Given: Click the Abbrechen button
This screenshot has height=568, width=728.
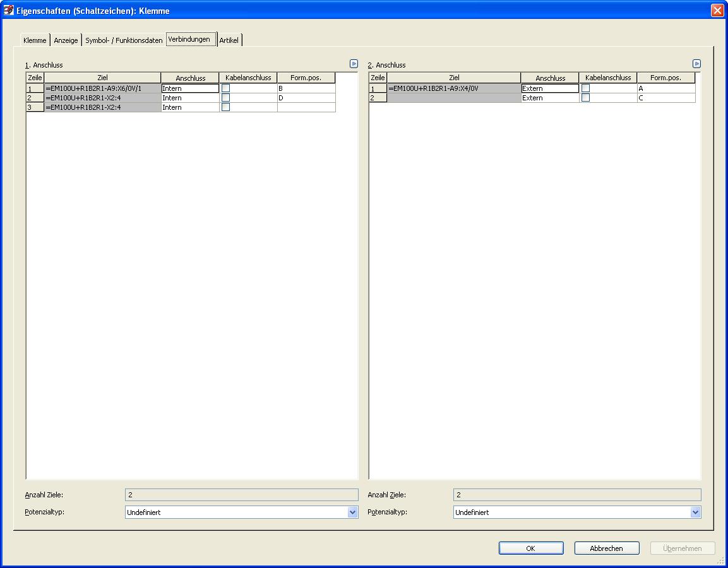Looking at the screenshot, I should (606, 548).
